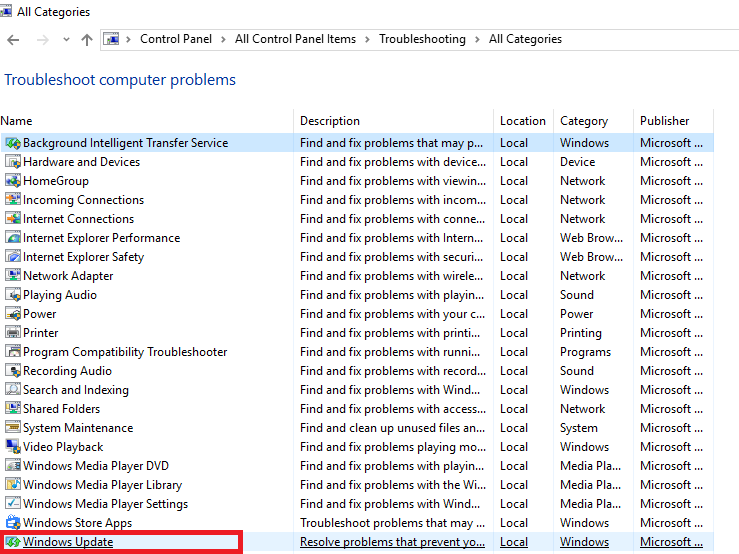Open Network Adapter troubleshooter
Viewport: 739px width, 554px height.
[x=68, y=276]
